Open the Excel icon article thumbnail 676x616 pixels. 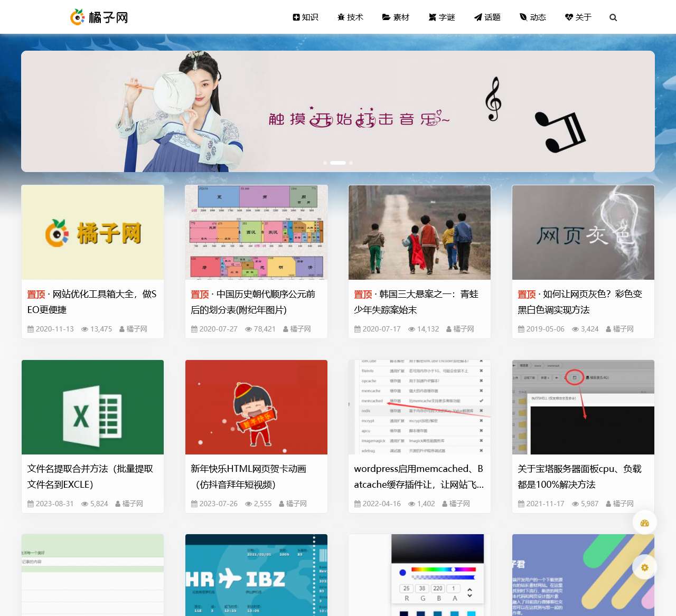click(92, 407)
